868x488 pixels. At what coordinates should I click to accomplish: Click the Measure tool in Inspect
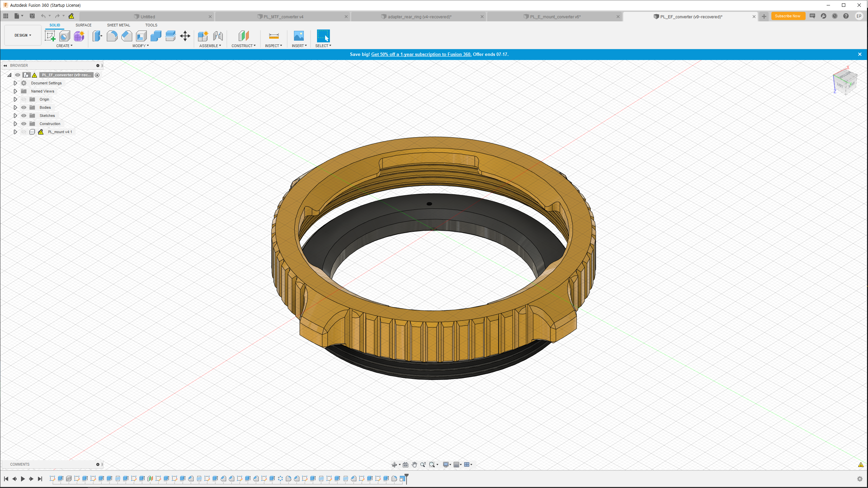tap(274, 36)
